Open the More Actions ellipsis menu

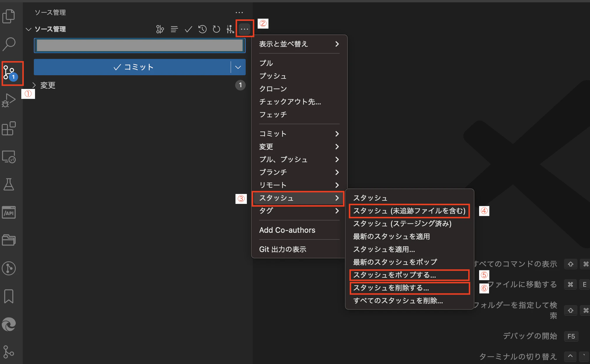[x=244, y=29]
